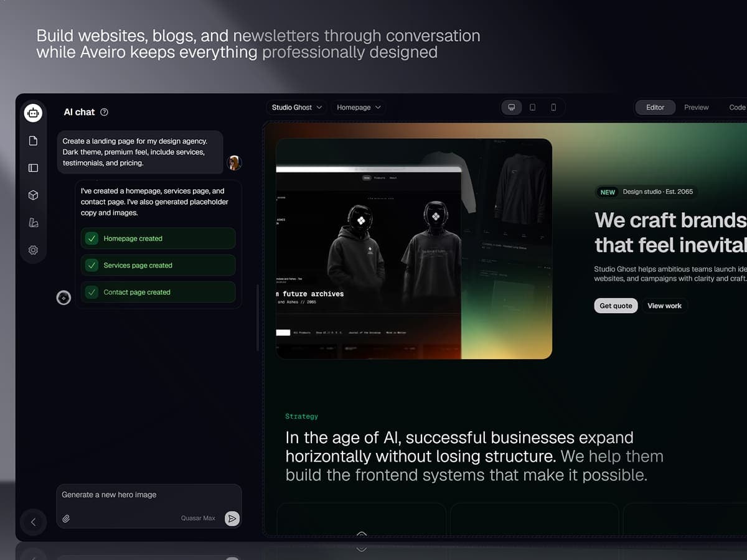Click the assistant's 'I've created a homepage' reply

pos(155,202)
